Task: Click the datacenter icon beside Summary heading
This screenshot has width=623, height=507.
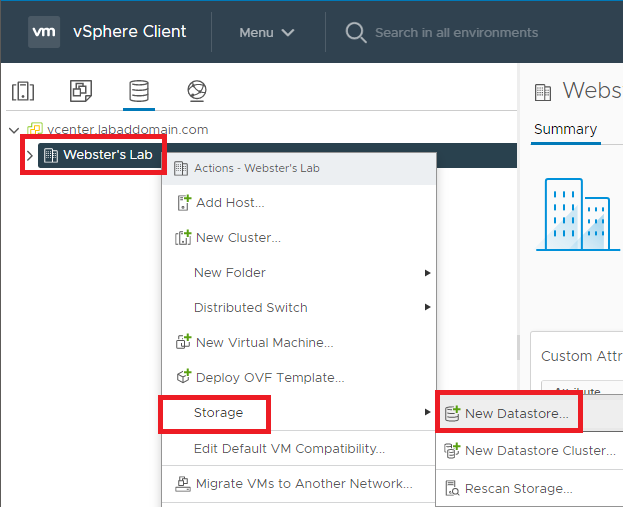Action: pyautogui.click(x=543, y=92)
